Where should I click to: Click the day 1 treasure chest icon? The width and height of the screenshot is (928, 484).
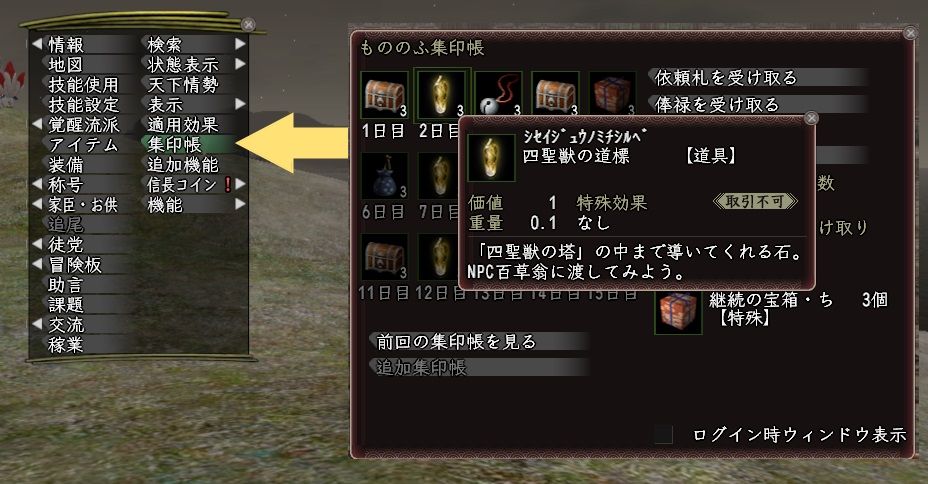[384, 95]
